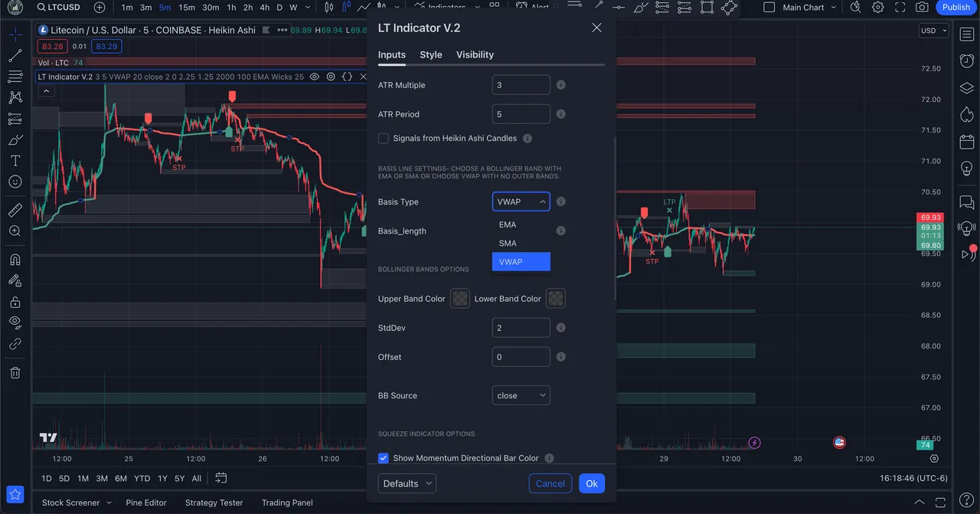Open the USD currency dropdown
This screenshot has width=980, height=514.
(x=934, y=31)
